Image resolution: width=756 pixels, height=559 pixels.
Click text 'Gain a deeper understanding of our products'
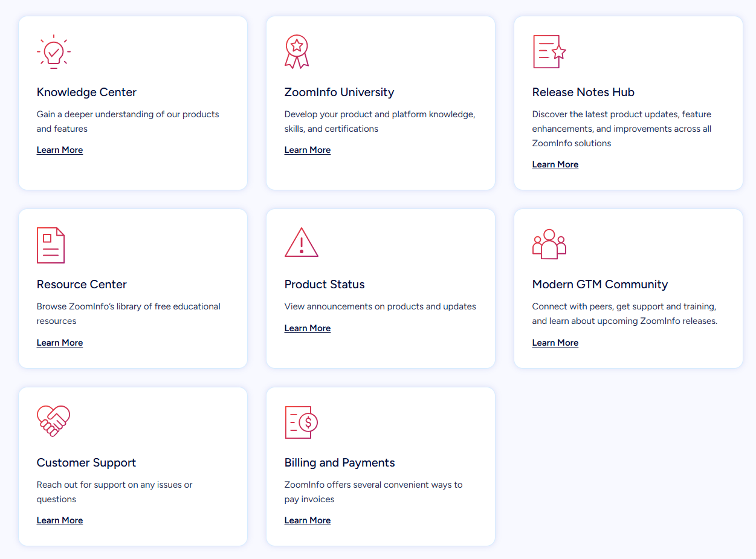(x=128, y=114)
